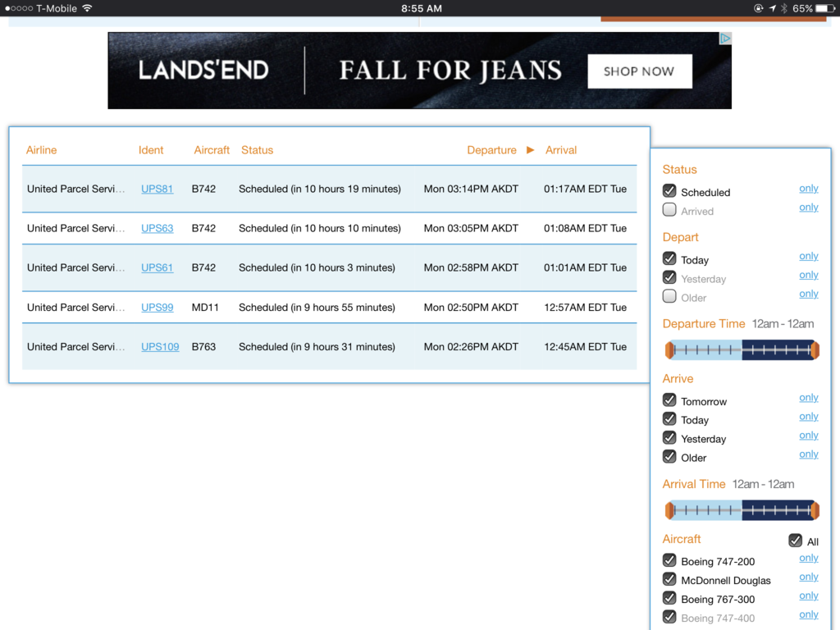The height and width of the screenshot is (630, 840).
Task: Tap the 8:55 AM clock in status bar
Action: click(x=422, y=8)
